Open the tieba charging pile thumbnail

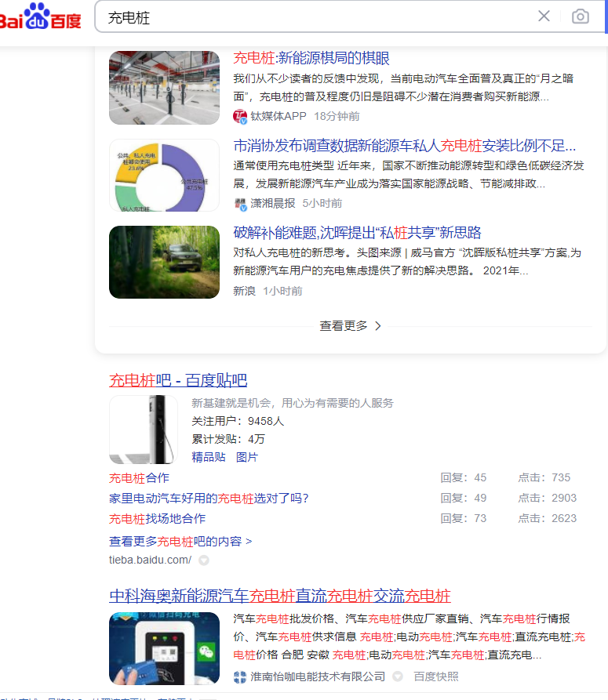pyautogui.click(x=144, y=430)
